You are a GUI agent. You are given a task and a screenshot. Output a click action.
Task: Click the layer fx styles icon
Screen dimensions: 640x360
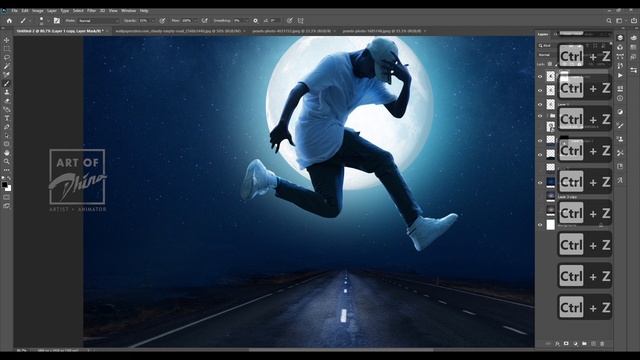(557, 344)
